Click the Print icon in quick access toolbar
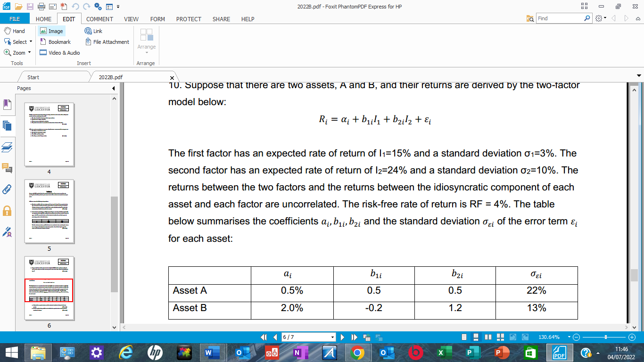 (41, 7)
